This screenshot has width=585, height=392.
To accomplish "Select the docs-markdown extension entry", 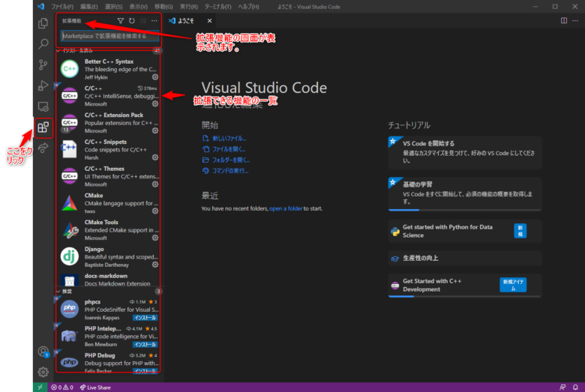I will pyautogui.click(x=109, y=280).
